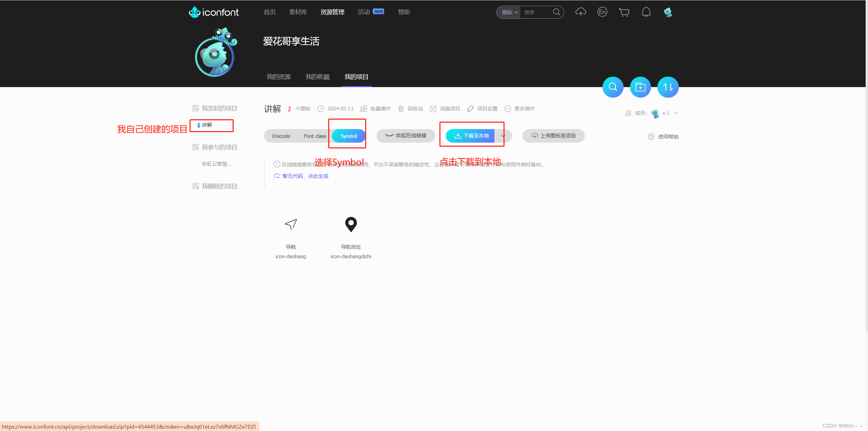868x431 pixels.
Task: Click the new project folder button
Action: pyautogui.click(x=640, y=87)
